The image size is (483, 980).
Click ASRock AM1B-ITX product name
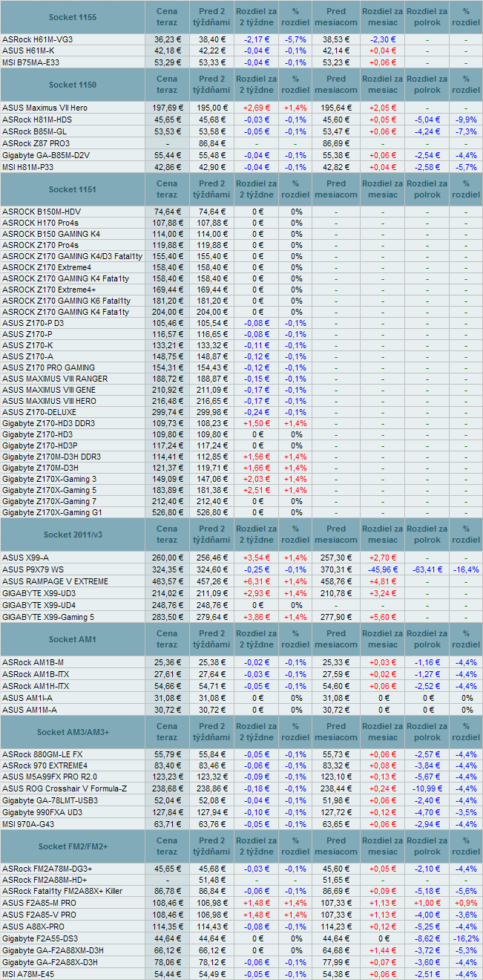coord(35,674)
